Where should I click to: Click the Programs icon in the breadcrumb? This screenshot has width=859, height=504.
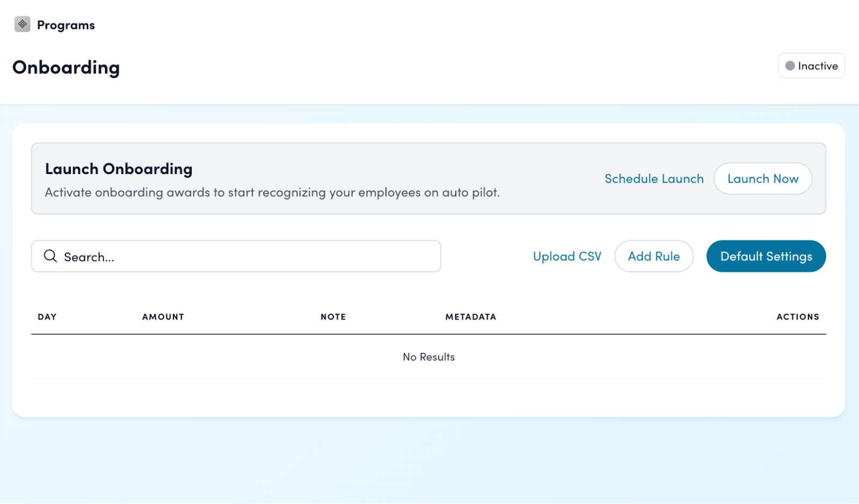[22, 24]
